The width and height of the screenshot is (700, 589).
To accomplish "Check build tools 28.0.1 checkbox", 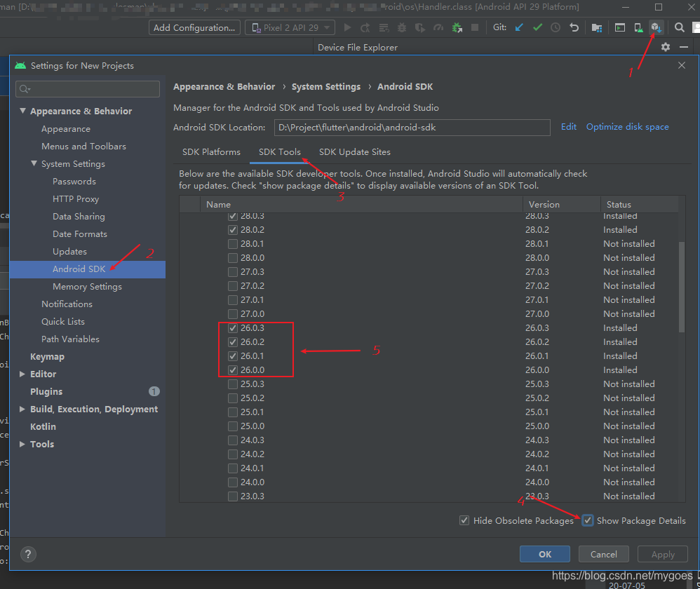I will click(233, 244).
